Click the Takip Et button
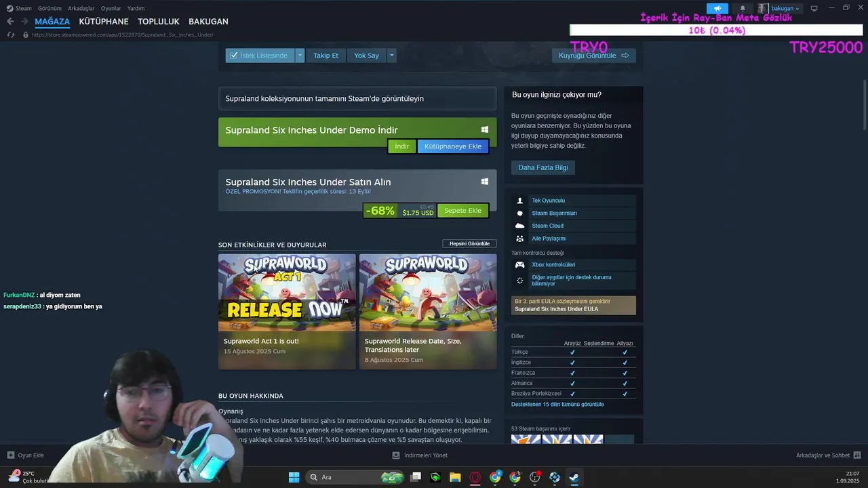The height and width of the screenshot is (488, 868). [325, 56]
